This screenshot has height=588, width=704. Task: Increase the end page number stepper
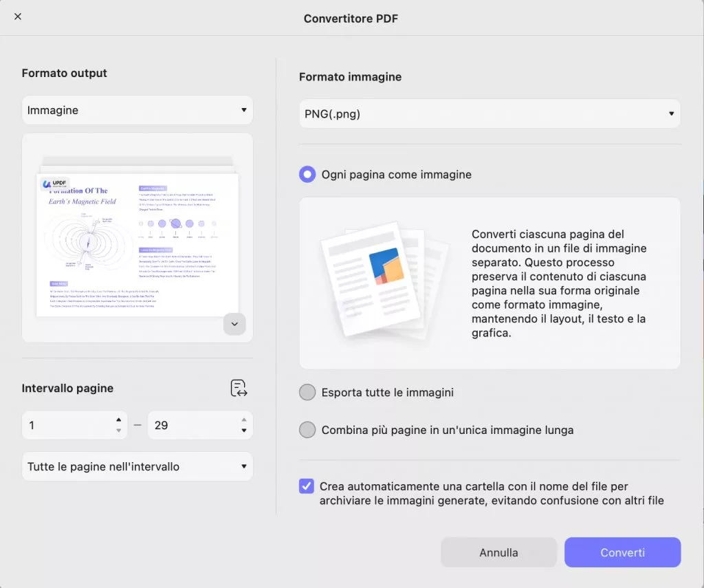(243, 420)
